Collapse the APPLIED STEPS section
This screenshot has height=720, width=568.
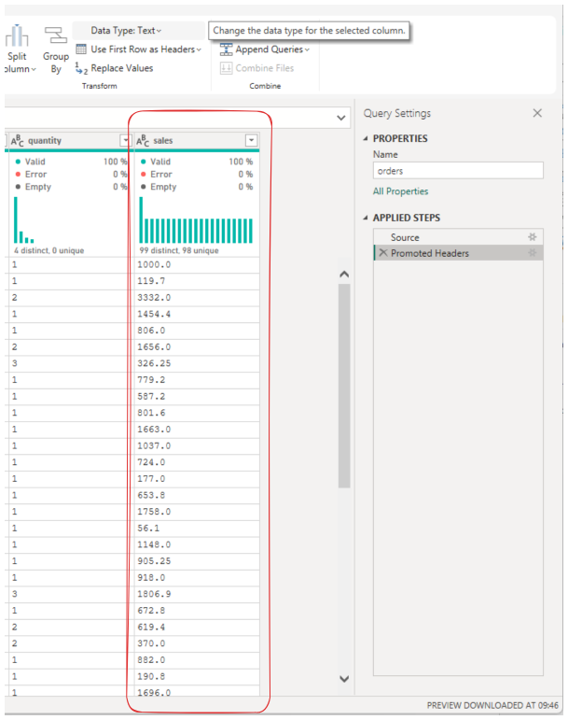(366, 218)
